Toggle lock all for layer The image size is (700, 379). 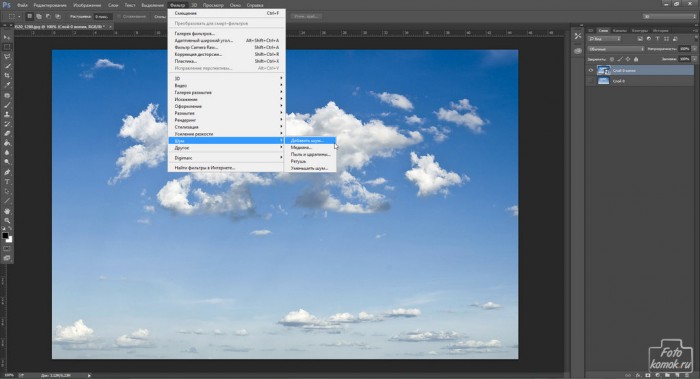pos(636,59)
